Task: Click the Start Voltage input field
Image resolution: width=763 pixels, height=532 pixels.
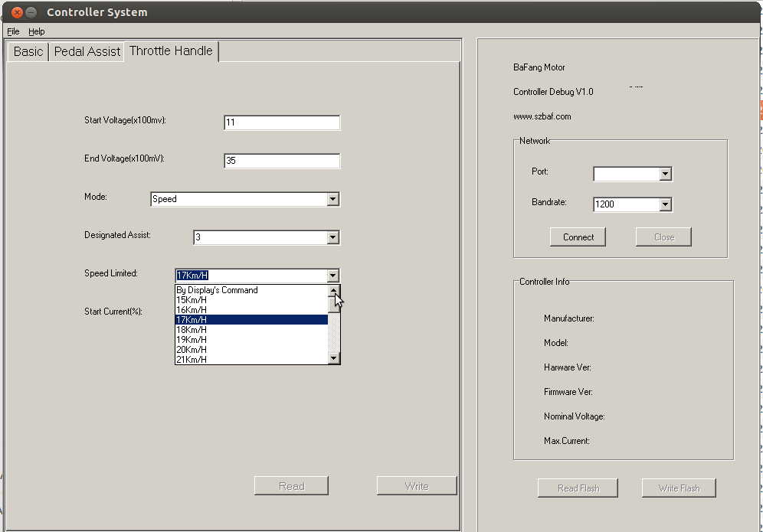Action: pyautogui.click(x=282, y=122)
